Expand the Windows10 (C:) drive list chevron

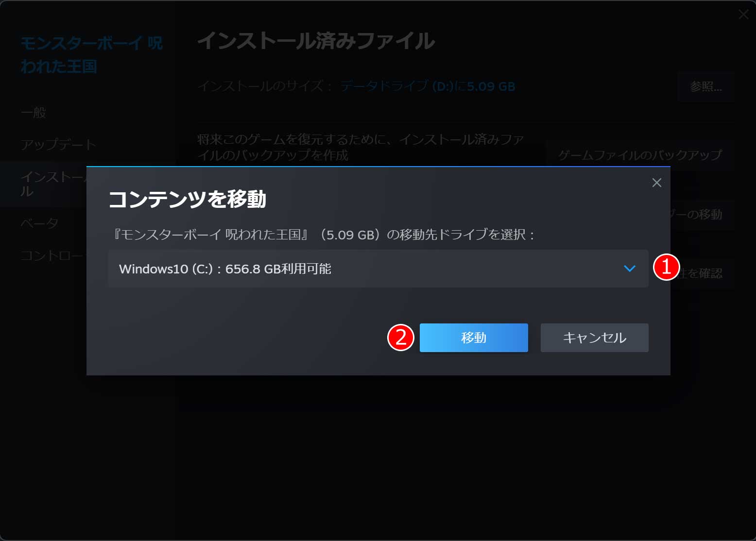tap(630, 269)
